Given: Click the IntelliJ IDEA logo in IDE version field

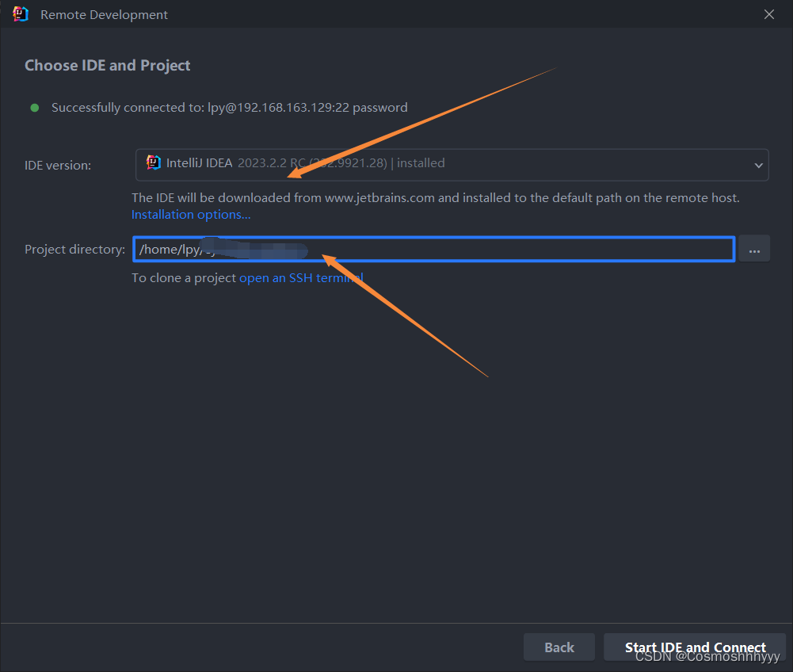Looking at the screenshot, I should (153, 162).
